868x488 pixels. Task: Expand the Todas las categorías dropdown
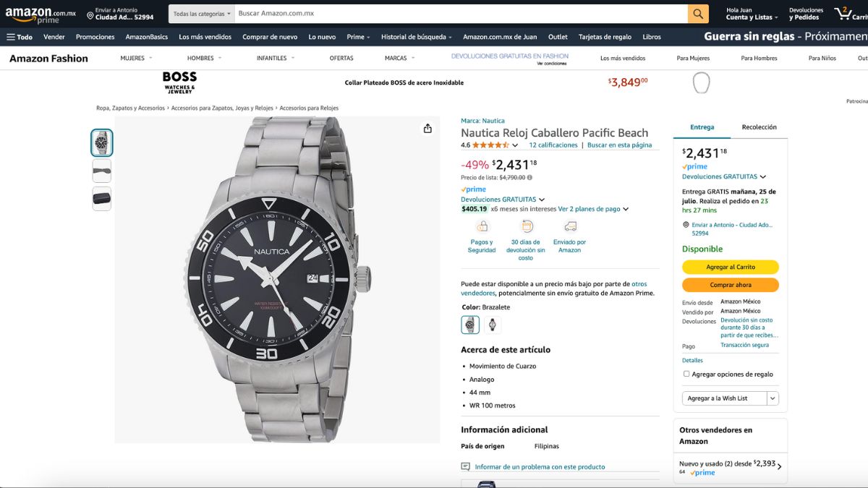click(x=202, y=14)
